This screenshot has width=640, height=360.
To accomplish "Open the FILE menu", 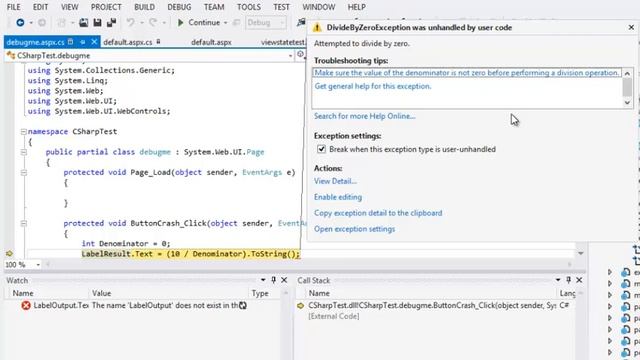I will pyautogui.click(x=13, y=7).
